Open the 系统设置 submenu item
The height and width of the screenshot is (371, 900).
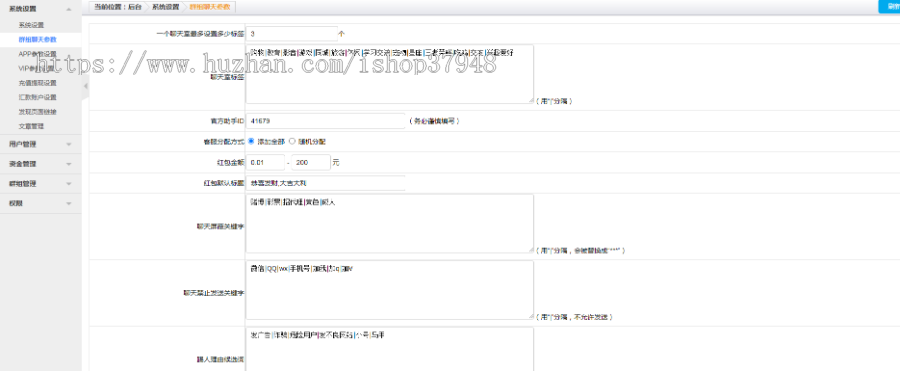(31, 25)
